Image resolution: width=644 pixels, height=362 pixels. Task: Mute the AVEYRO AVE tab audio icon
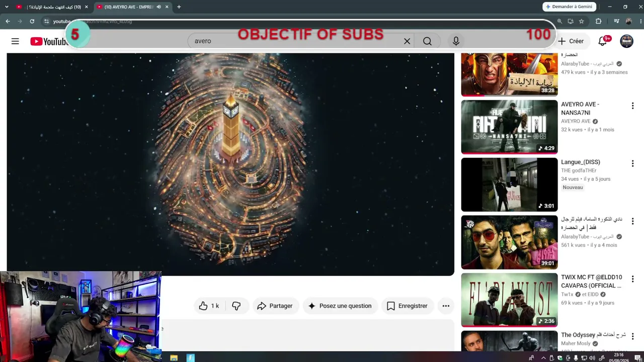(x=158, y=7)
